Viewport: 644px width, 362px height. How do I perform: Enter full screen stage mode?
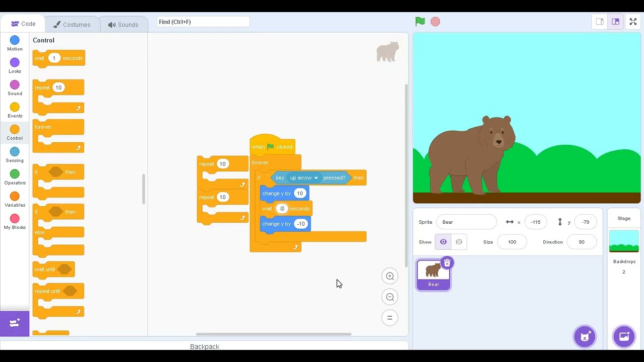(633, 22)
